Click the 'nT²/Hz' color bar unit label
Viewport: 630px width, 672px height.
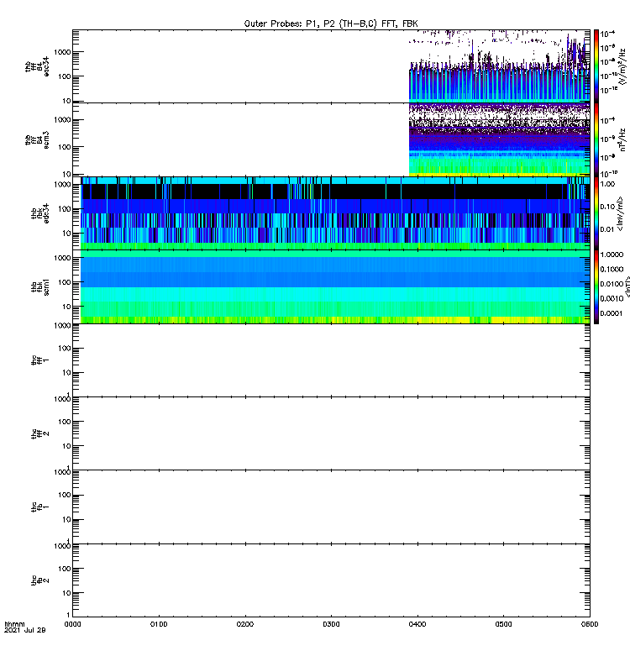coord(622,139)
